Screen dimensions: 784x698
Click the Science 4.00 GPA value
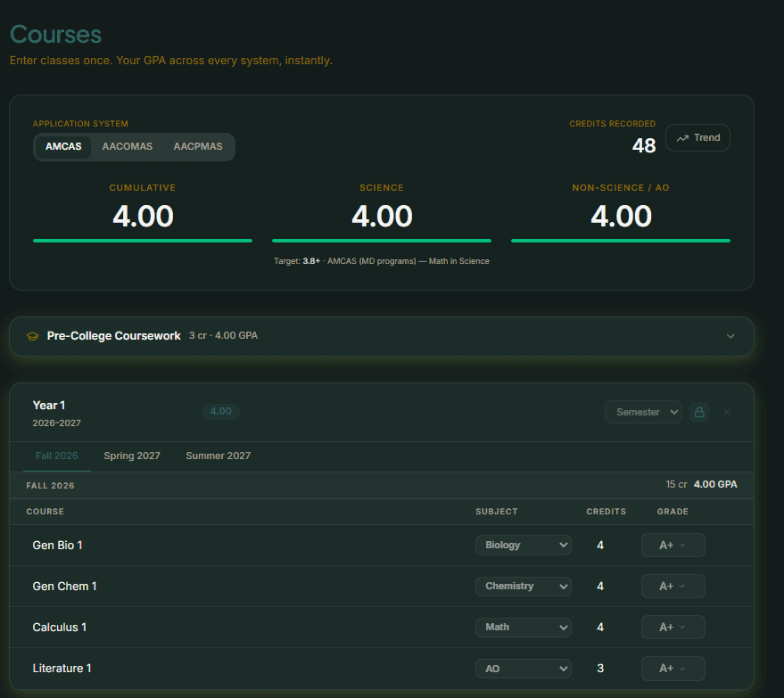(382, 217)
